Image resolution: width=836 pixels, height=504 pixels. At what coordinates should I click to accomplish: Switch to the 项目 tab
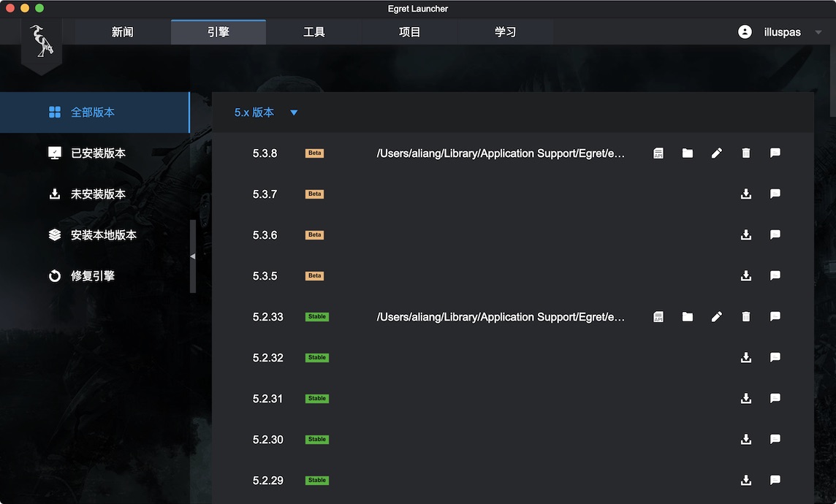(409, 32)
